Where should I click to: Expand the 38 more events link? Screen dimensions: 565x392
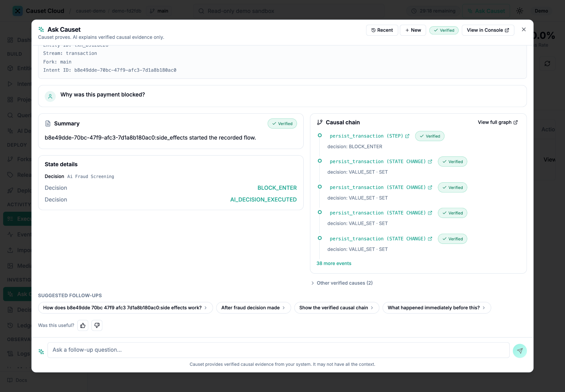coord(334,264)
